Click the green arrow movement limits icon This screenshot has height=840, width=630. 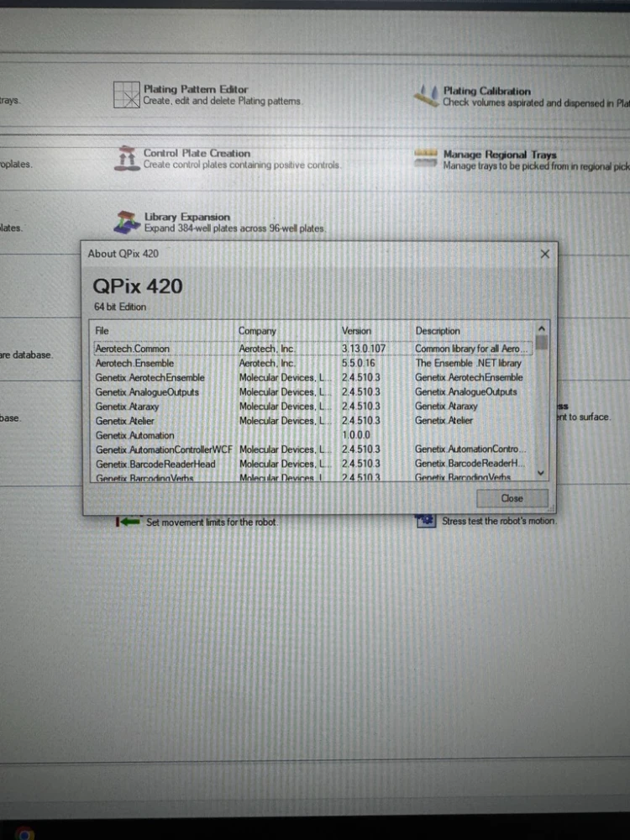[x=129, y=522]
